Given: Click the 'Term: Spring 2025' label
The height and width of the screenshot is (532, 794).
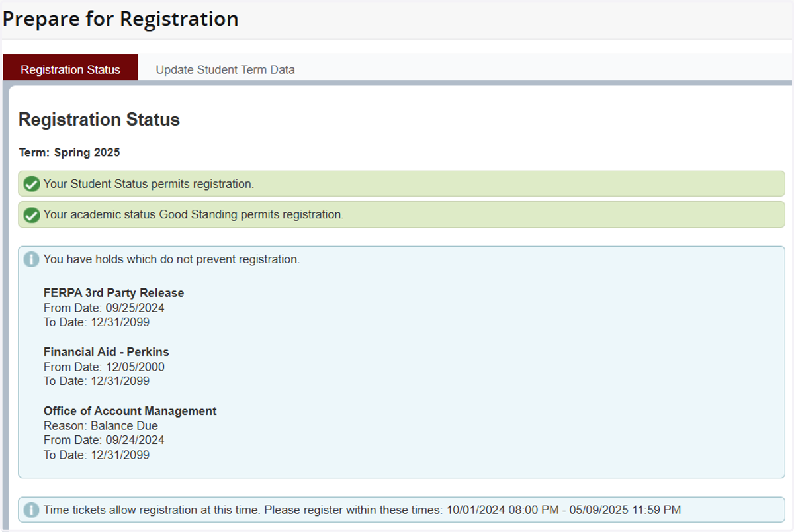Looking at the screenshot, I should [x=69, y=152].
